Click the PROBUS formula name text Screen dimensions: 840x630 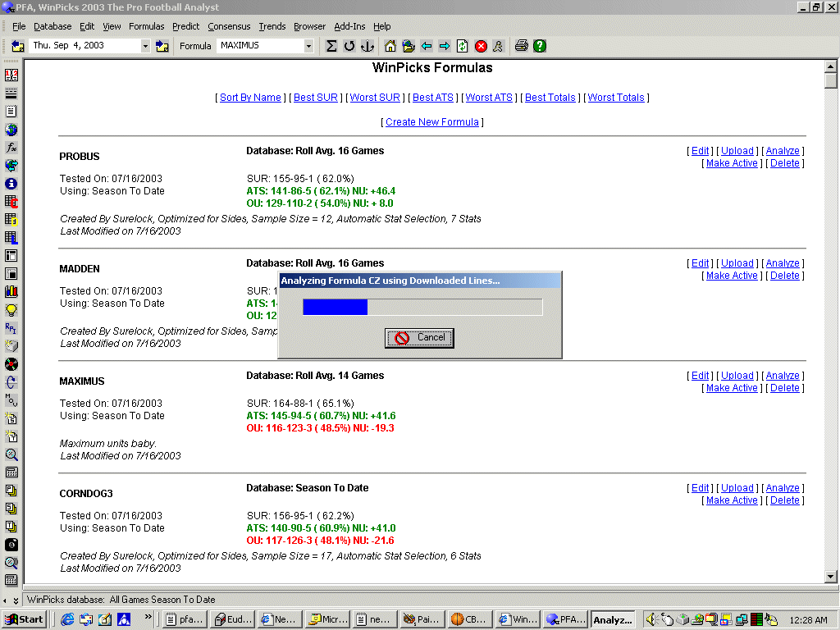[80, 157]
